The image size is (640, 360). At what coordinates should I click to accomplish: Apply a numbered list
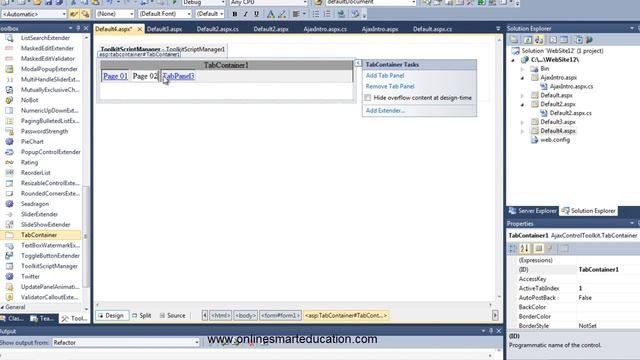coord(327,14)
